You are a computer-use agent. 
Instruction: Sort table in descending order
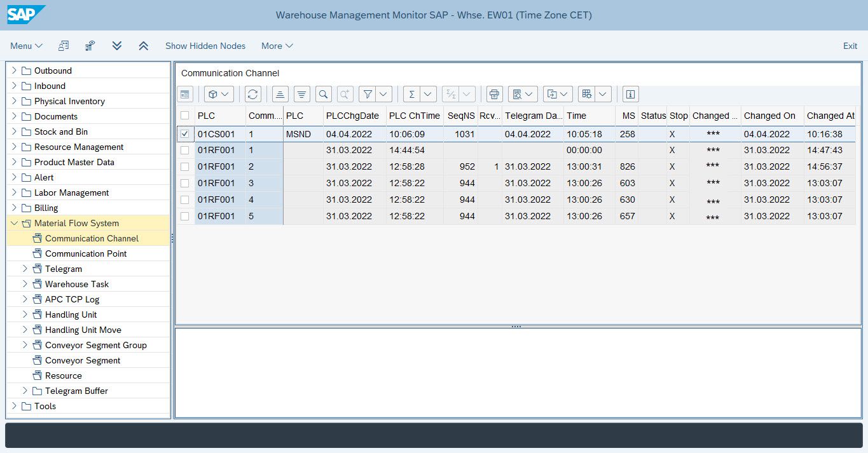[302, 94]
